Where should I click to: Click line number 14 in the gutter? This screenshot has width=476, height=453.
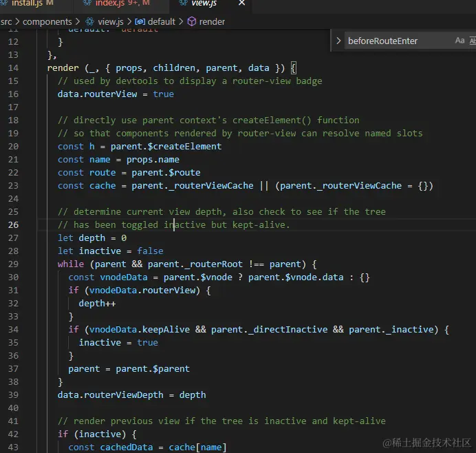coord(13,68)
